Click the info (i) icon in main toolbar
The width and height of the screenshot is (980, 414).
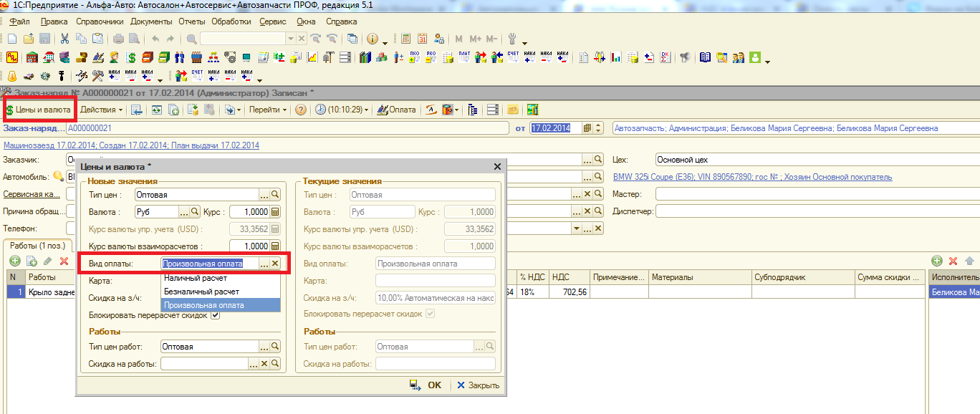coord(373,39)
